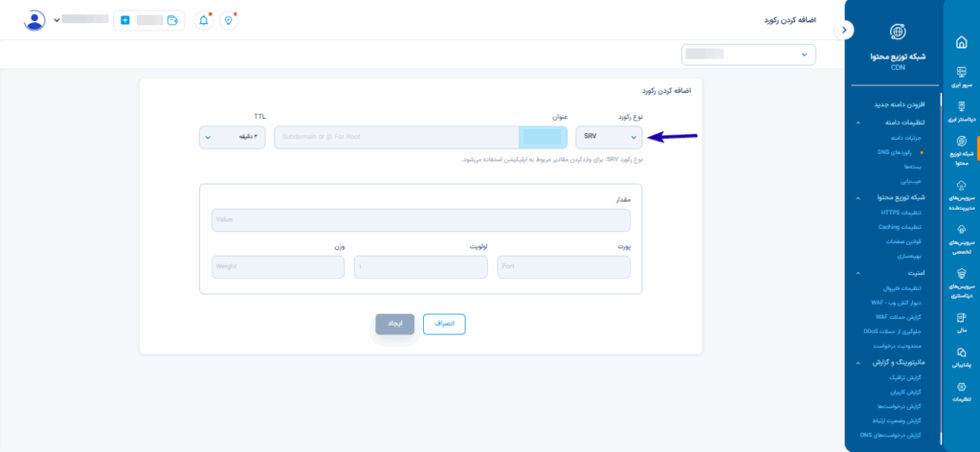Open گزارش حملات WAF item

tap(899, 317)
